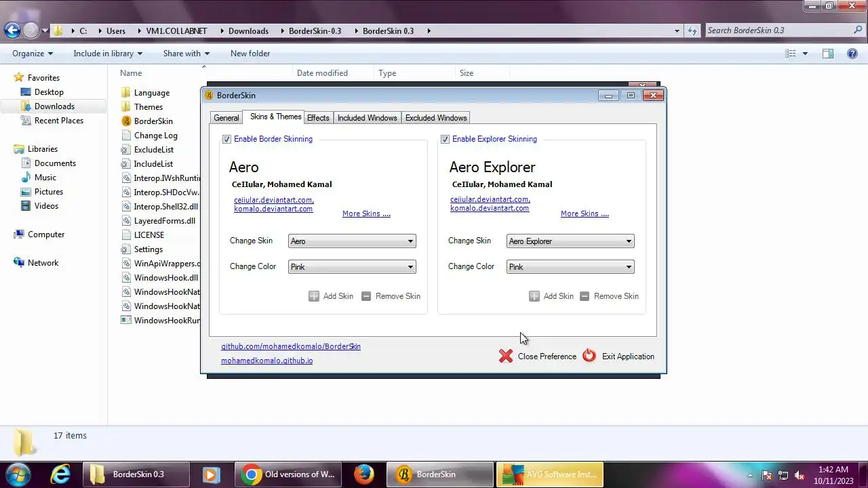The image size is (868, 488).
Task: Click the Computer icon in navigation pane
Action: click(x=19, y=234)
